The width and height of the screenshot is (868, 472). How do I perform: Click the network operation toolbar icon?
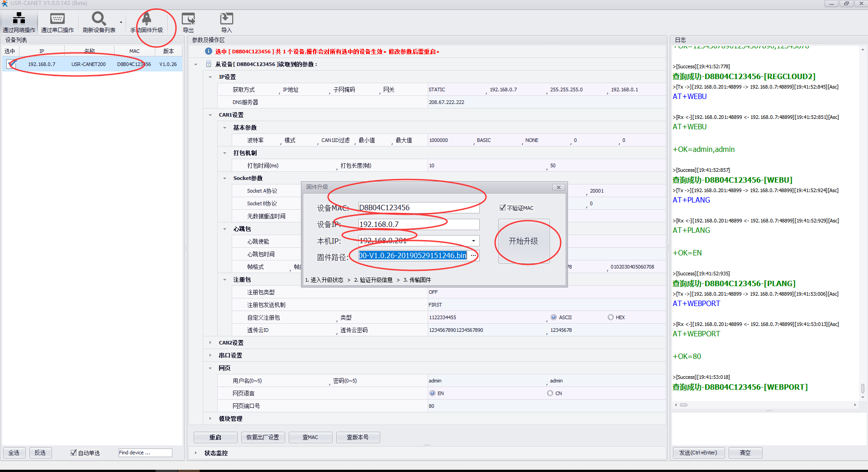[x=19, y=19]
